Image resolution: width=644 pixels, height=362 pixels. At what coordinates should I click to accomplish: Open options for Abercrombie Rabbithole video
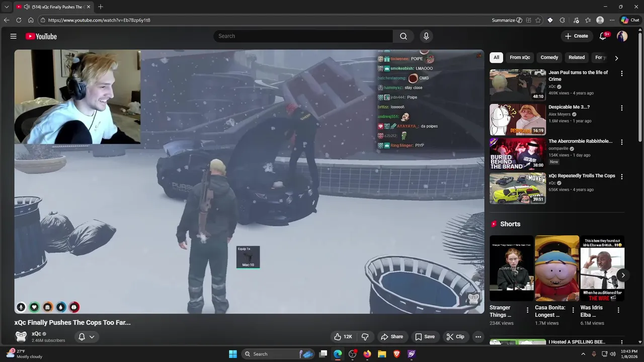tap(622, 142)
